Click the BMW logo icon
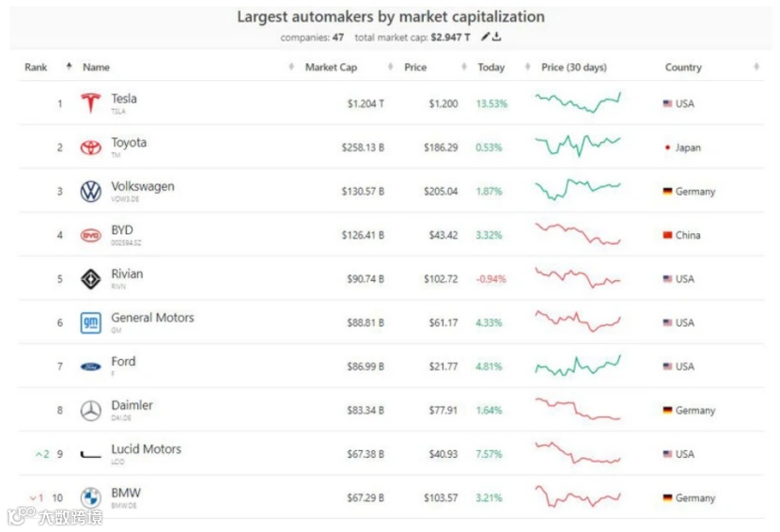The height and width of the screenshot is (532, 780). [x=90, y=498]
